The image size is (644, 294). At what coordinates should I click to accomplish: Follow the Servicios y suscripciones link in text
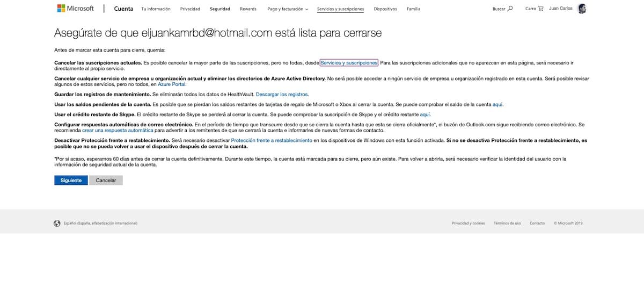[x=349, y=63]
